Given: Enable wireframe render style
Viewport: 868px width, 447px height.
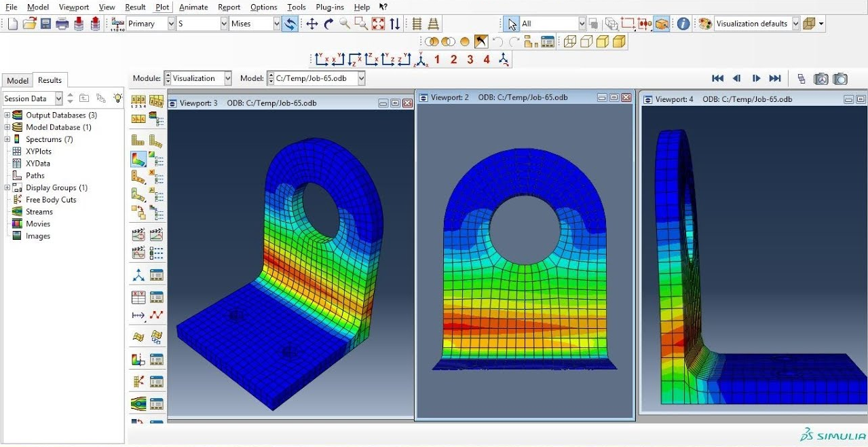Looking at the screenshot, I should click(569, 42).
